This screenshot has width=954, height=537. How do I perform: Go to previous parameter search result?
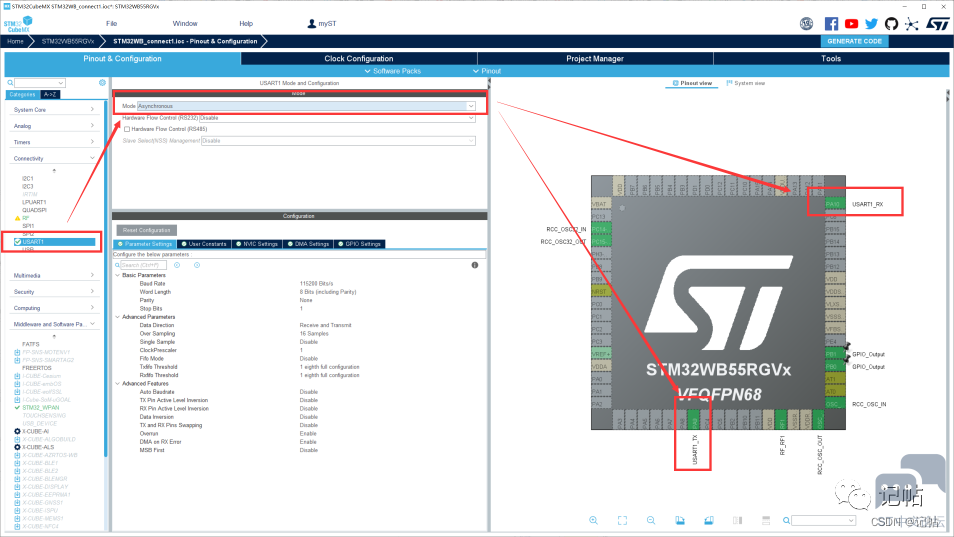177,265
